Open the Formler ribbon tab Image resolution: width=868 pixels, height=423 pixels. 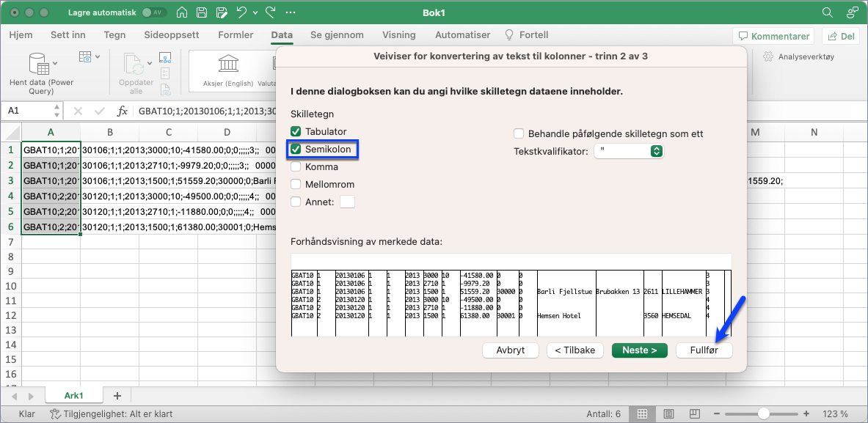tap(236, 35)
